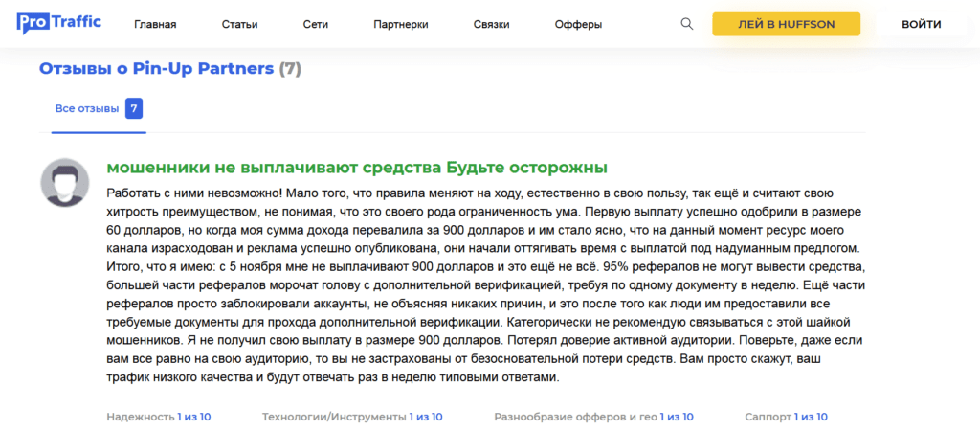Click review line starting '60 долларов, но когда'

click(x=477, y=230)
